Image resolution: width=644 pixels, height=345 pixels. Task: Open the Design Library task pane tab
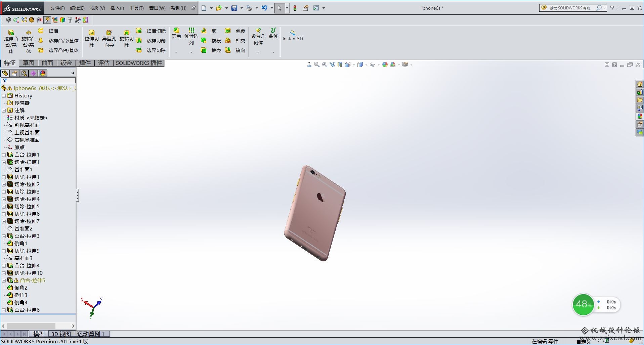click(x=640, y=92)
